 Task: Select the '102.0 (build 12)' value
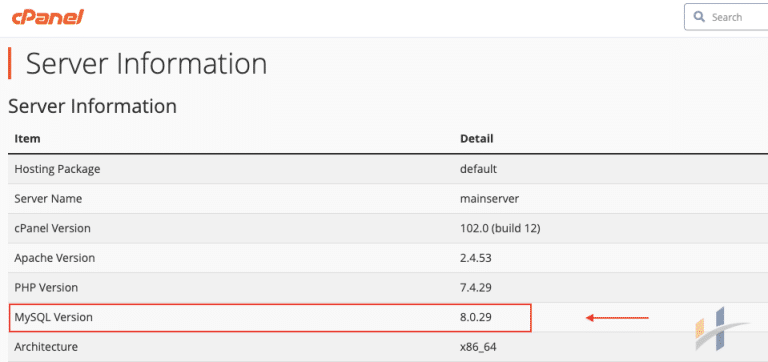500,228
